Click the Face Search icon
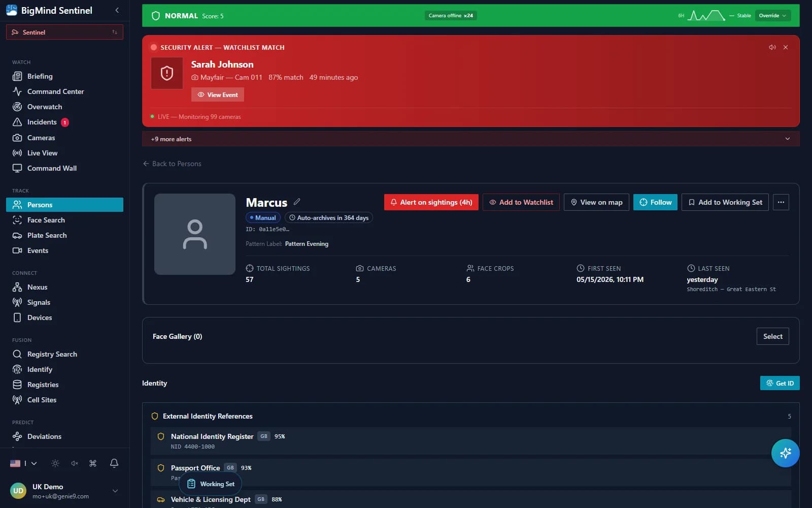This screenshot has width=812, height=508. 17,220
